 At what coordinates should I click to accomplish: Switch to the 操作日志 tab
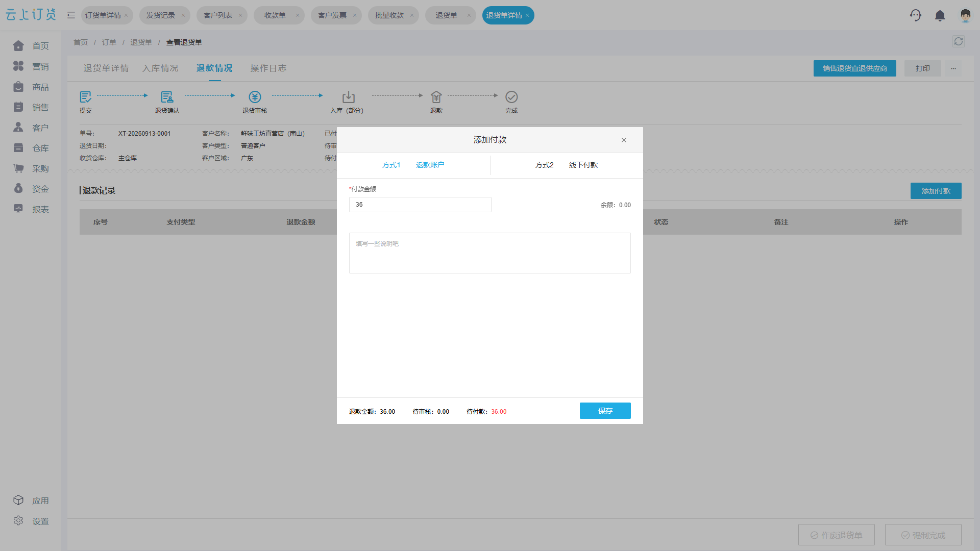pos(268,68)
